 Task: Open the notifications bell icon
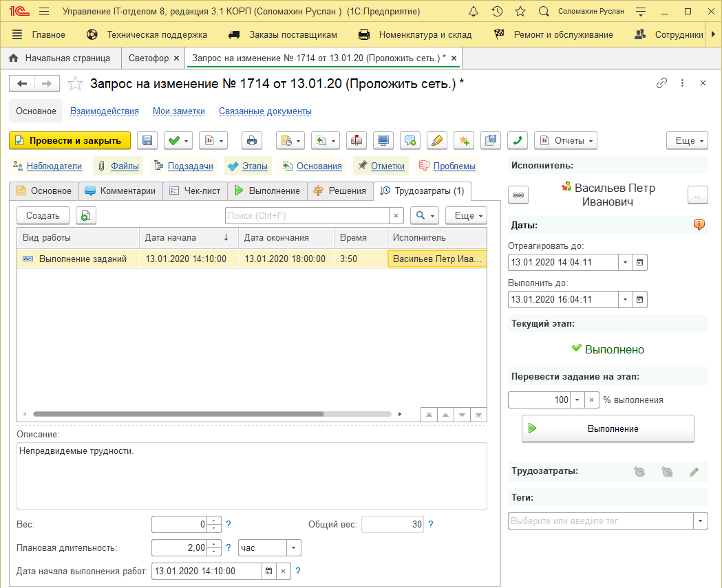(x=473, y=12)
